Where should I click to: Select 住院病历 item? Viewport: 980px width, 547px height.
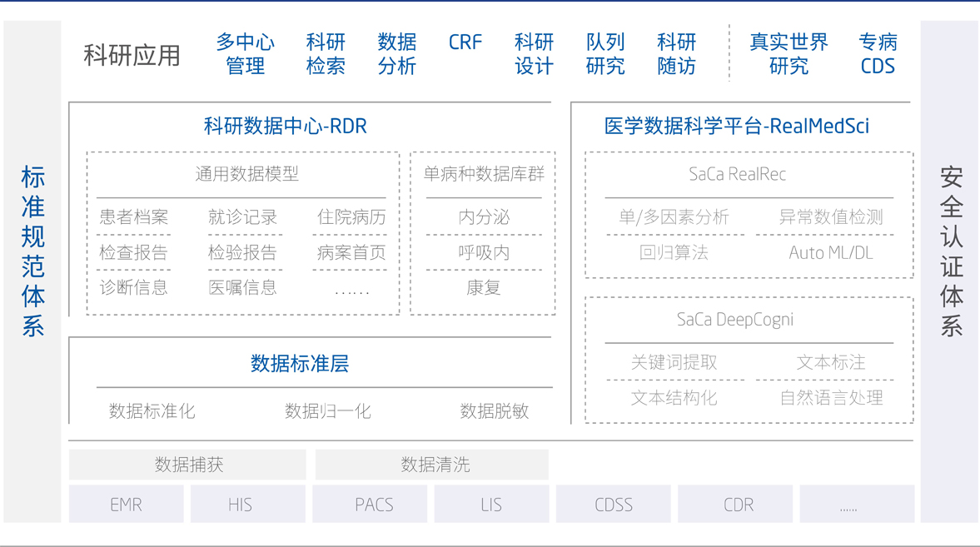tap(351, 217)
